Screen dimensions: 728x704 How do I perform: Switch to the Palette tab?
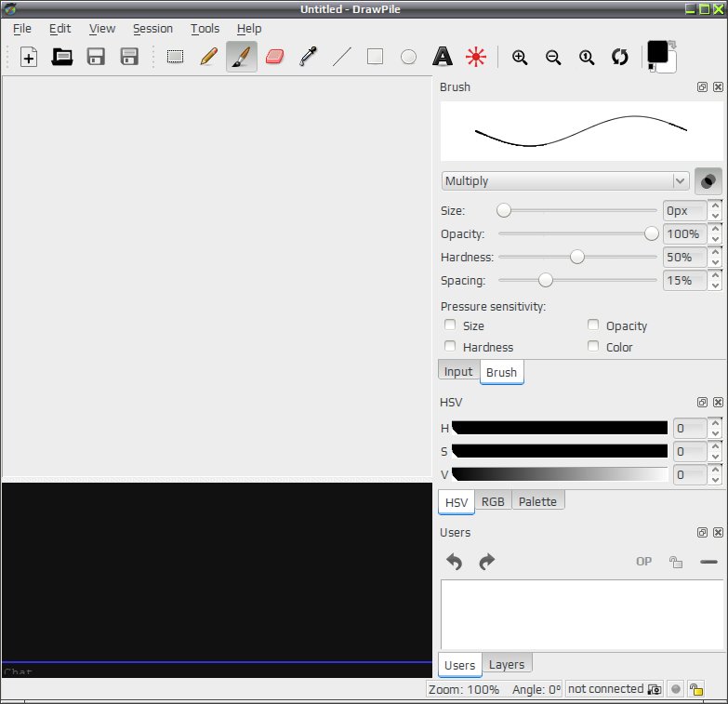point(537,501)
